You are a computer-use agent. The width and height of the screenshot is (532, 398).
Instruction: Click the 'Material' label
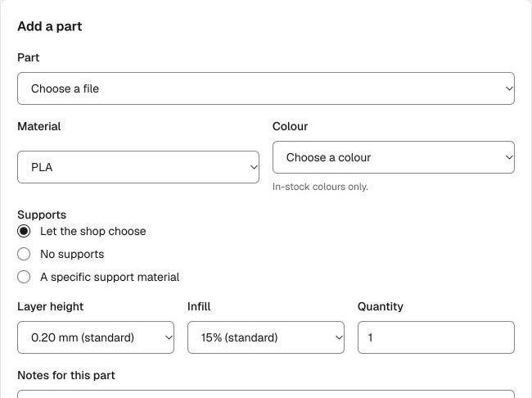pyautogui.click(x=39, y=126)
